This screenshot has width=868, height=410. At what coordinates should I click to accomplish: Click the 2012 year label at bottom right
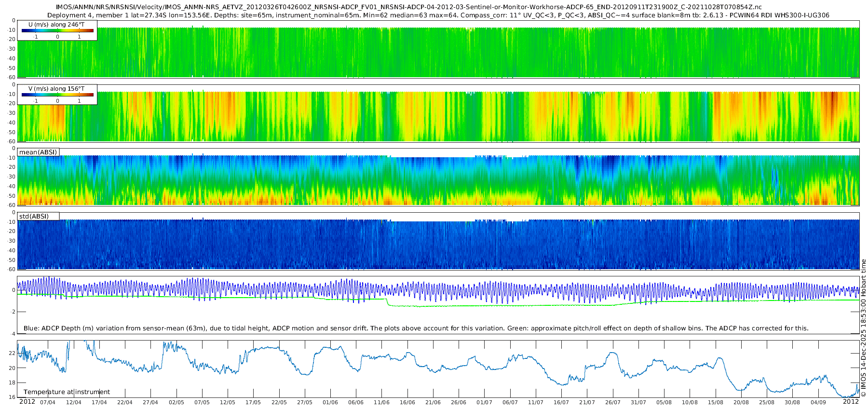point(851,402)
